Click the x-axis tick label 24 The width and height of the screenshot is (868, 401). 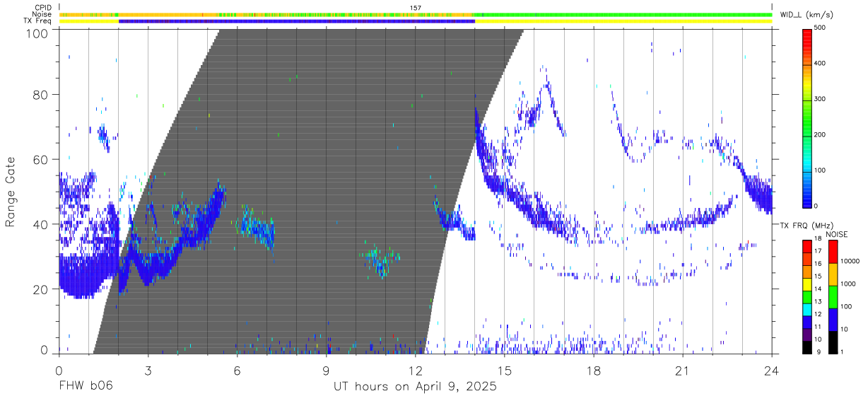772,370
